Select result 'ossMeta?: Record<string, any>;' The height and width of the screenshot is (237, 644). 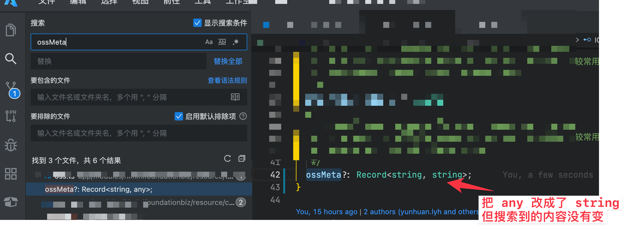point(139,189)
